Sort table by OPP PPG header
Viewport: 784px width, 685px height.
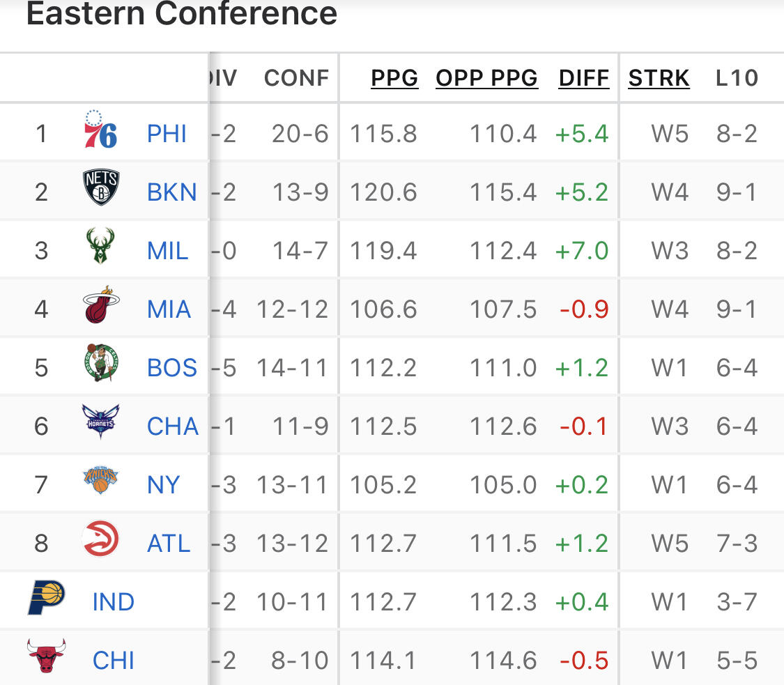point(486,78)
